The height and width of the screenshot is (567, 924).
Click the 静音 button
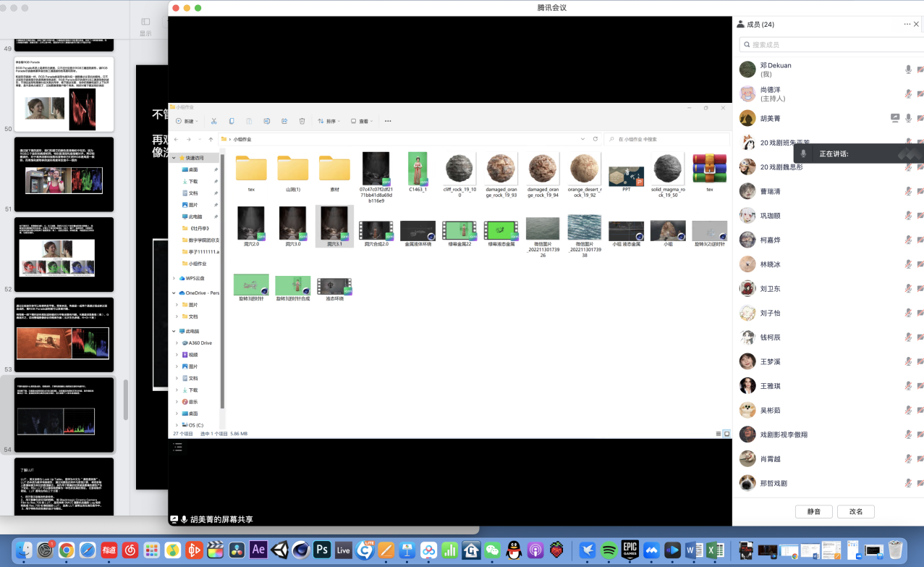tap(813, 511)
